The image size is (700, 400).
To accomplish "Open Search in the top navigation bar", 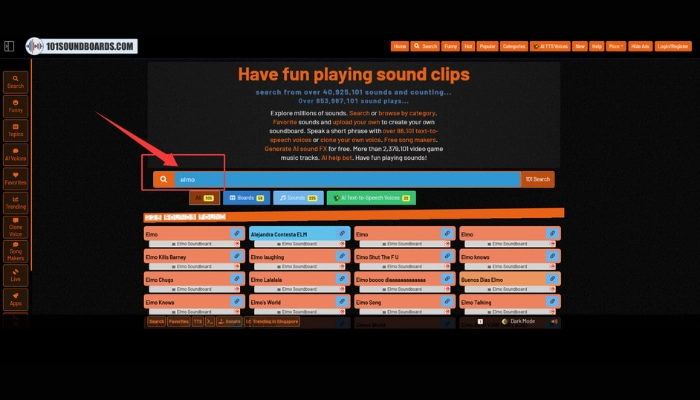I will (x=425, y=46).
